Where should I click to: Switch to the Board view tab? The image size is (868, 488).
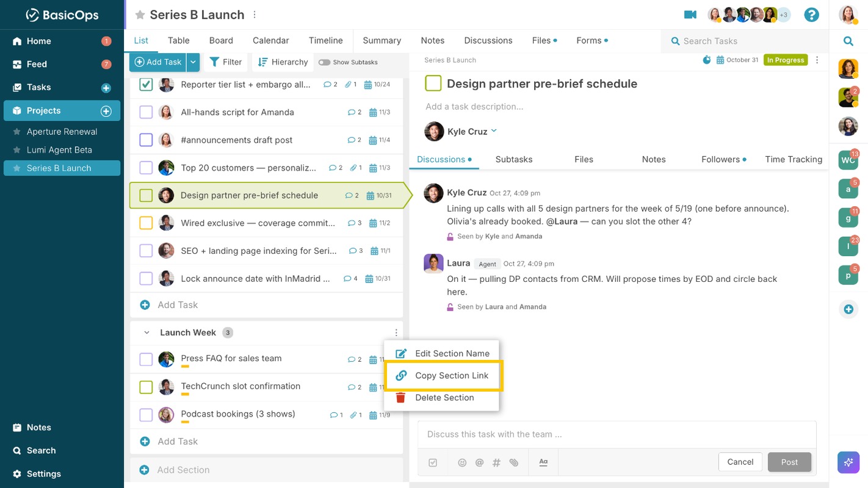[x=221, y=41]
